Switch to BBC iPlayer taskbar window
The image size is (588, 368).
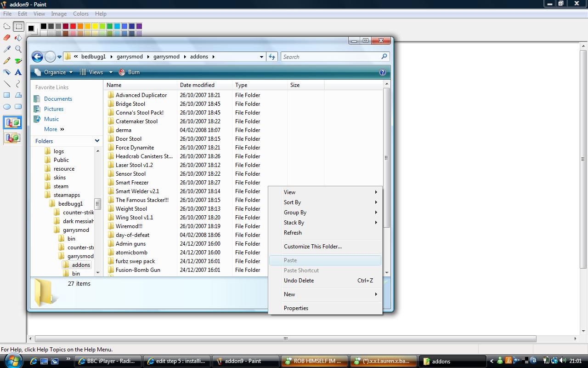click(x=107, y=361)
